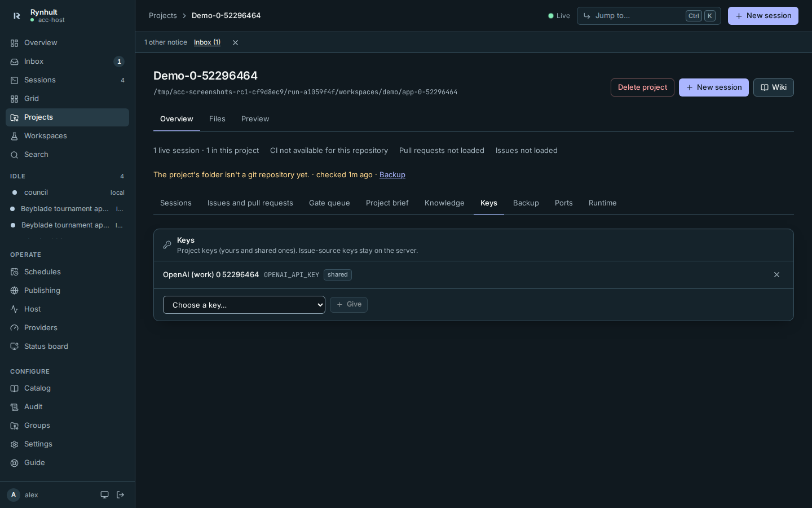The width and height of the screenshot is (812, 508).
Task: Open Providers in the sidebar
Action: pyautogui.click(x=67, y=328)
